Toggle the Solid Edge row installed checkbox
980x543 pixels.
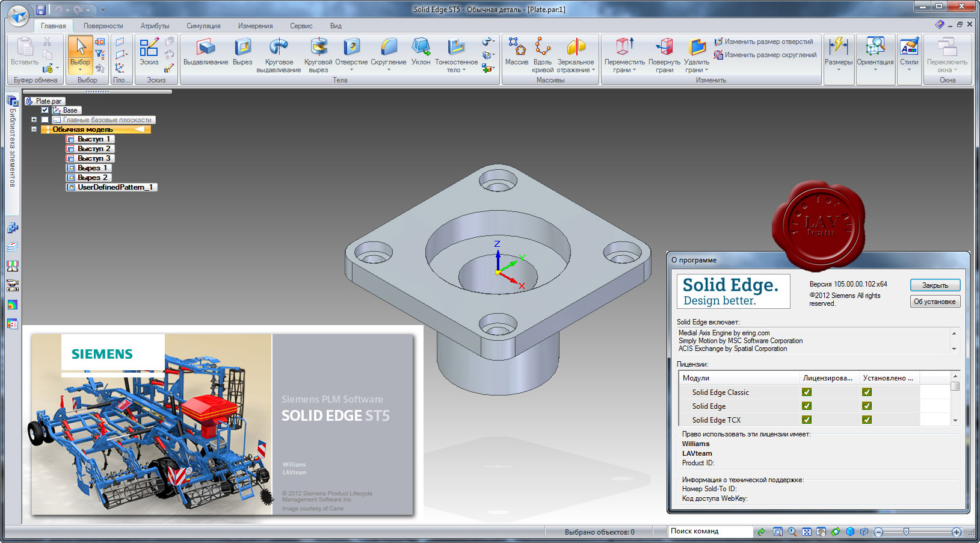pos(867,406)
